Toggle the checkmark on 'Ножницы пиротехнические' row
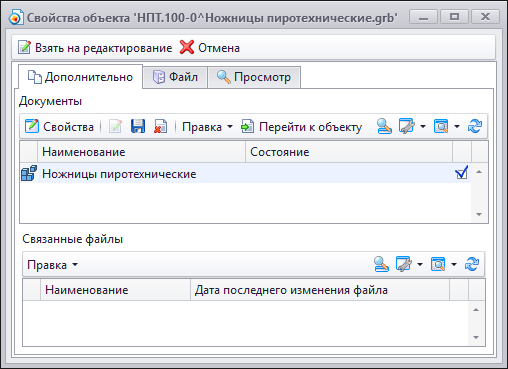508x369 pixels. coord(462,173)
